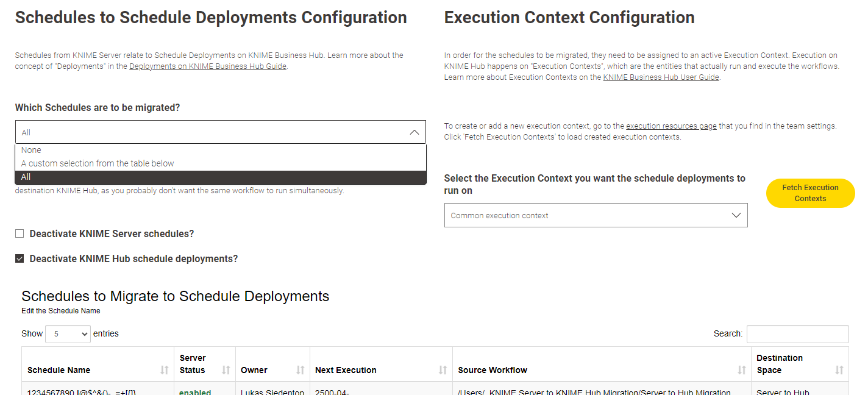Click the table Search input field
Image resolution: width=868 pixels, height=395 pixels.
click(x=797, y=334)
